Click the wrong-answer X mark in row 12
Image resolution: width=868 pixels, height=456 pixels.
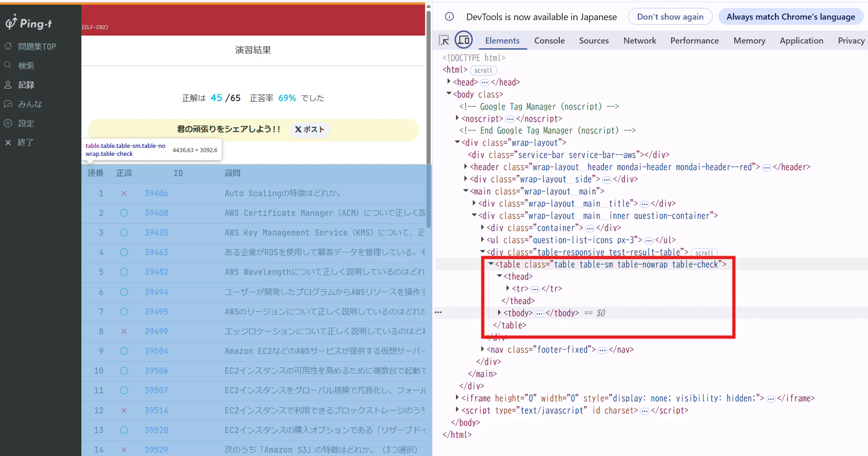(x=124, y=411)
